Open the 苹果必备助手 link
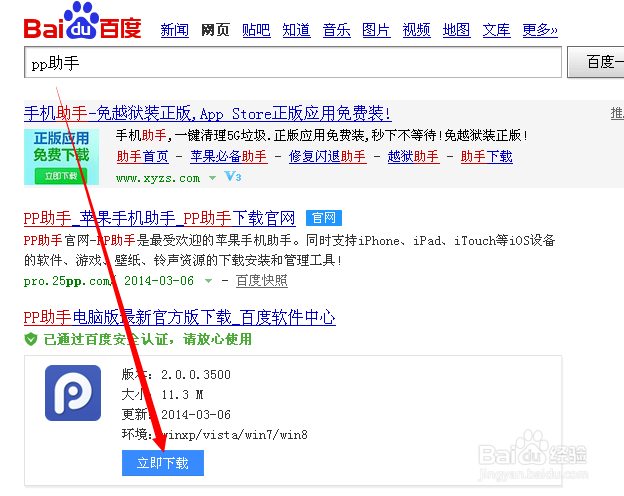 click(229, 156)
